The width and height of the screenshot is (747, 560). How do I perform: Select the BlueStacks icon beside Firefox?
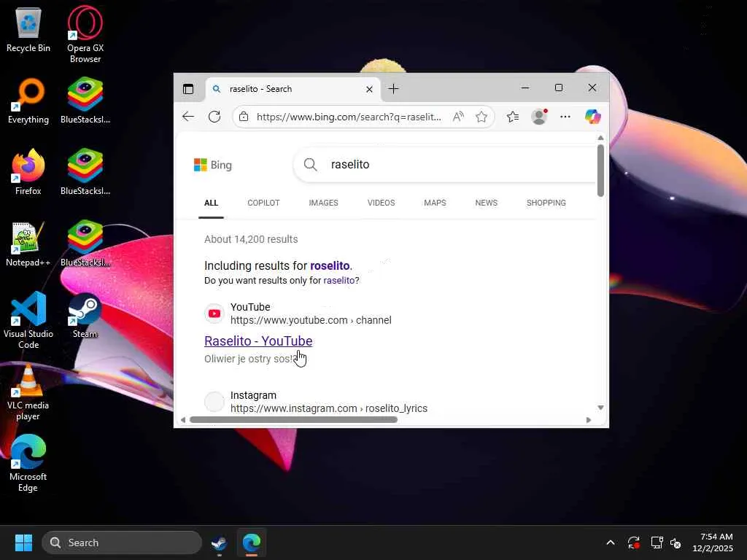(85, 172)
